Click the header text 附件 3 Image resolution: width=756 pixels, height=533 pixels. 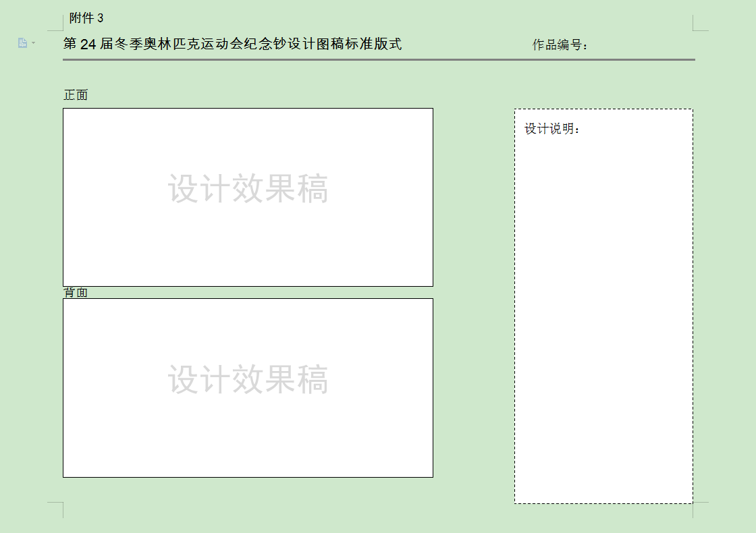click(x=86, y=18)
